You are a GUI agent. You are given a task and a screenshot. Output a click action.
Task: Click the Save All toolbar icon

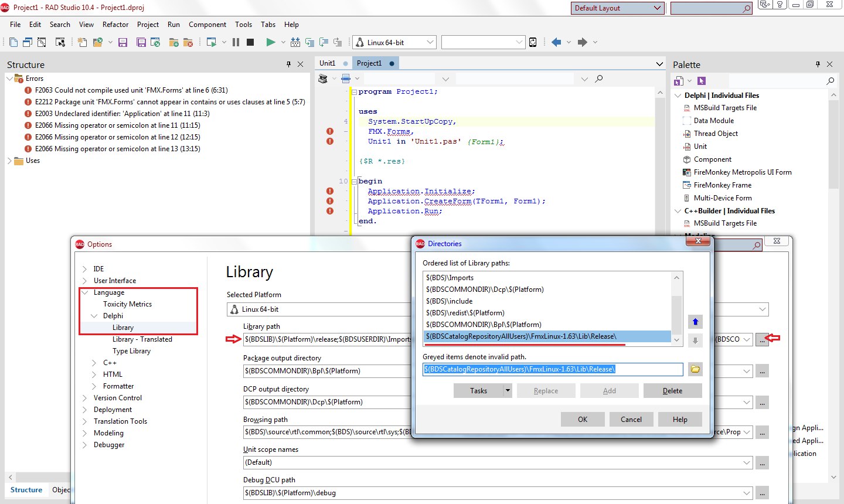tap(141, 42)
